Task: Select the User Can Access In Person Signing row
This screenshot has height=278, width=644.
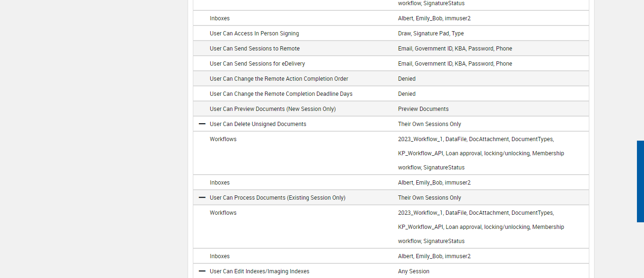Action: [x=254, y=34]
